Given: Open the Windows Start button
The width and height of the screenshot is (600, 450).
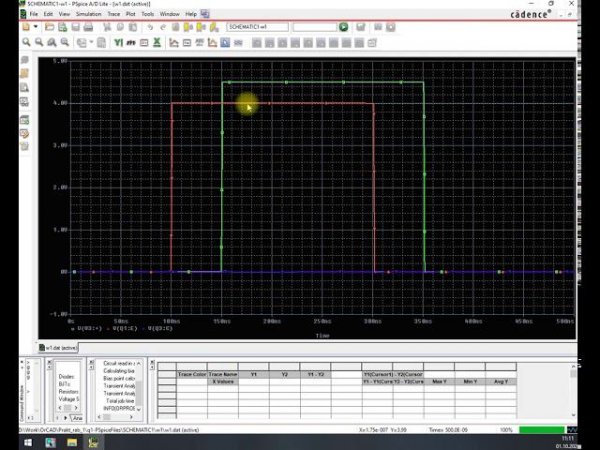Looking at the screenshot, I should [x=28, y=442].
